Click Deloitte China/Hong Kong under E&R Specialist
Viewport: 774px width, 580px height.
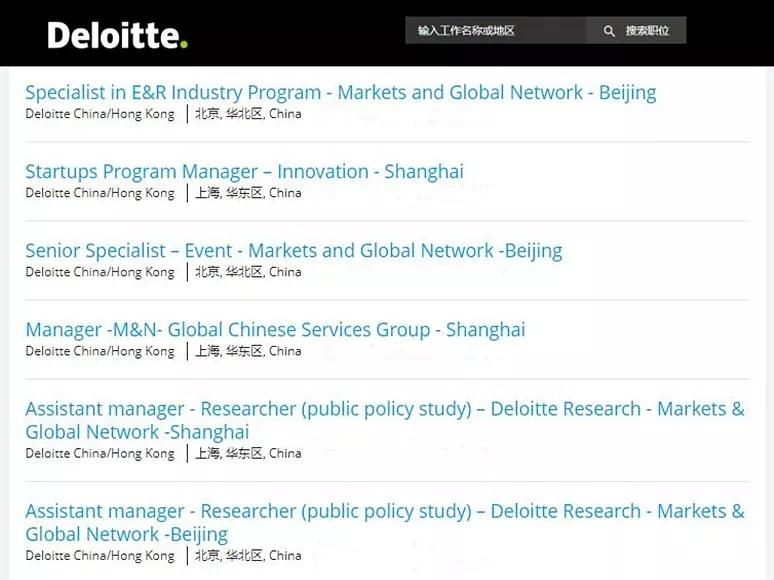100,114
